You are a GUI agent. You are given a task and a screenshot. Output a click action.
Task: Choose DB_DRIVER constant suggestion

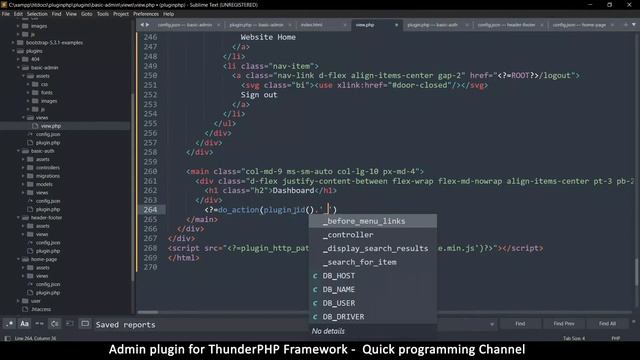tap(373, 317)
